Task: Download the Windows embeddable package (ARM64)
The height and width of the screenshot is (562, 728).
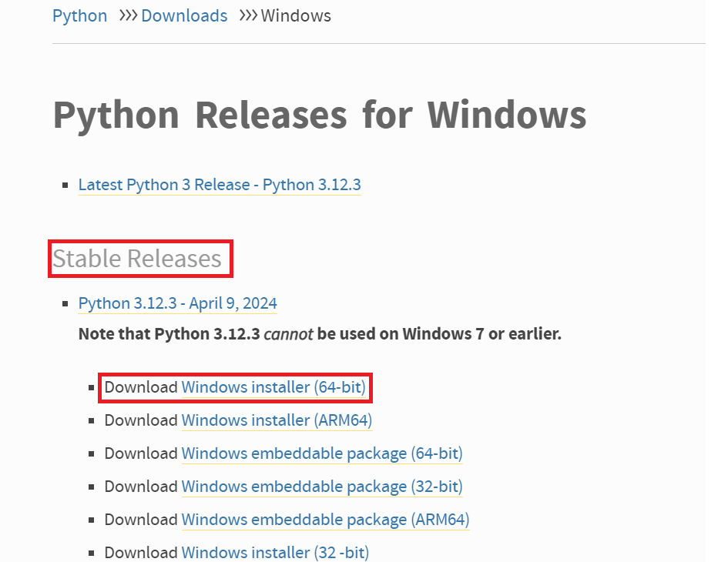Action: tap(324, 520)
